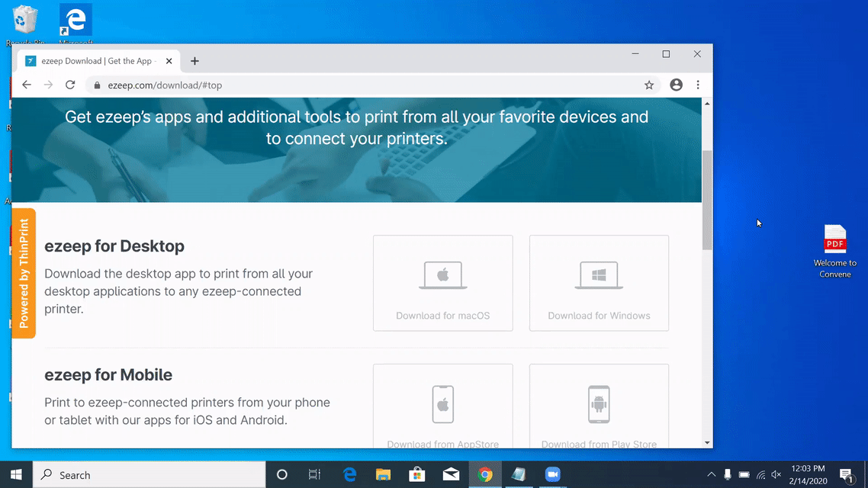Select Welcome to Convene PDF on desktop
The height and width of the screenshot is (488, 868).
[834, 252]
